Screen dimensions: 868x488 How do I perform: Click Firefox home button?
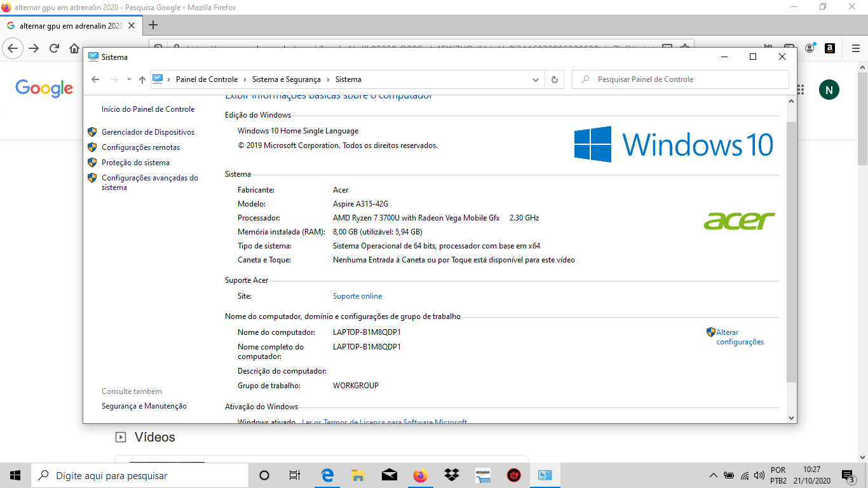coord(74,48)
